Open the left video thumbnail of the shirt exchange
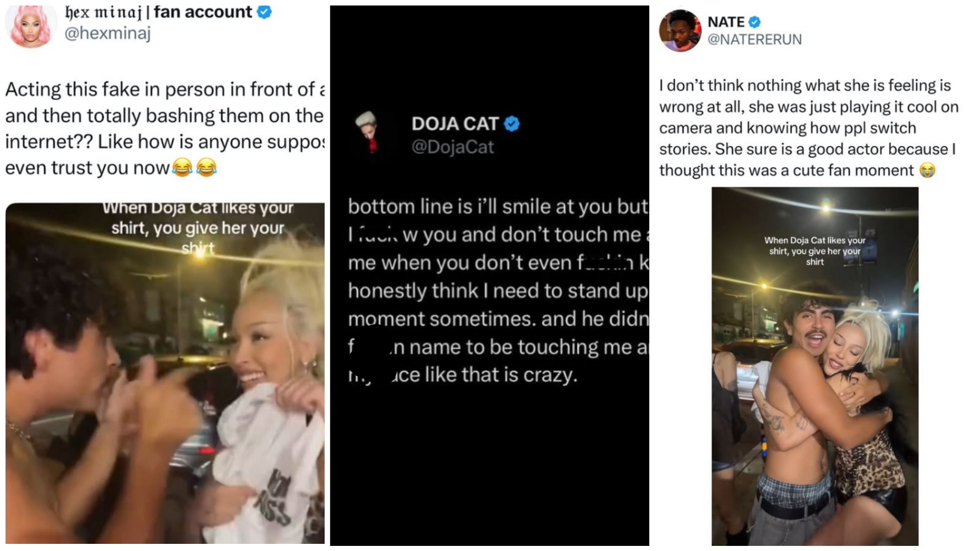The height and width of the screenshot is (551, 980). point(165,373)
